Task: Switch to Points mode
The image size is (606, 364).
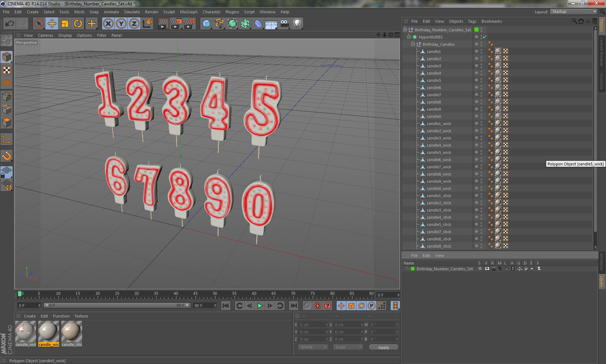Action: 6,96
